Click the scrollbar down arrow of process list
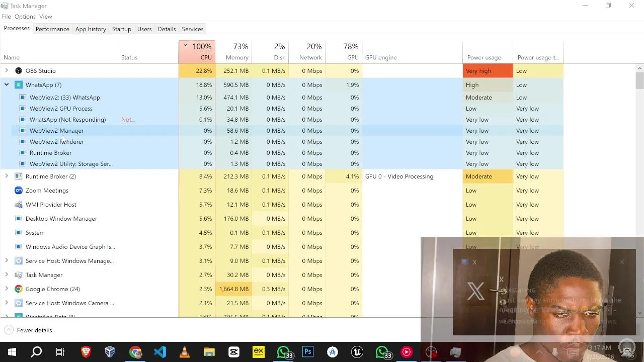 coord(639,313)
